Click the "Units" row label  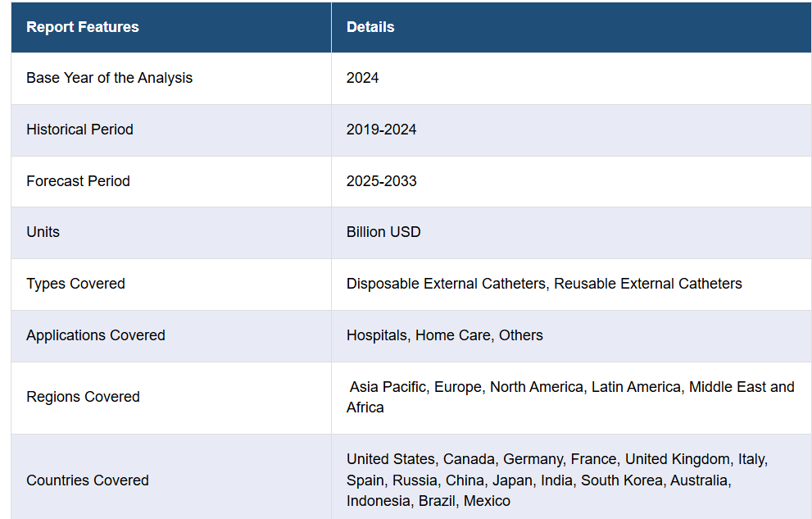[x=43, y=232]
